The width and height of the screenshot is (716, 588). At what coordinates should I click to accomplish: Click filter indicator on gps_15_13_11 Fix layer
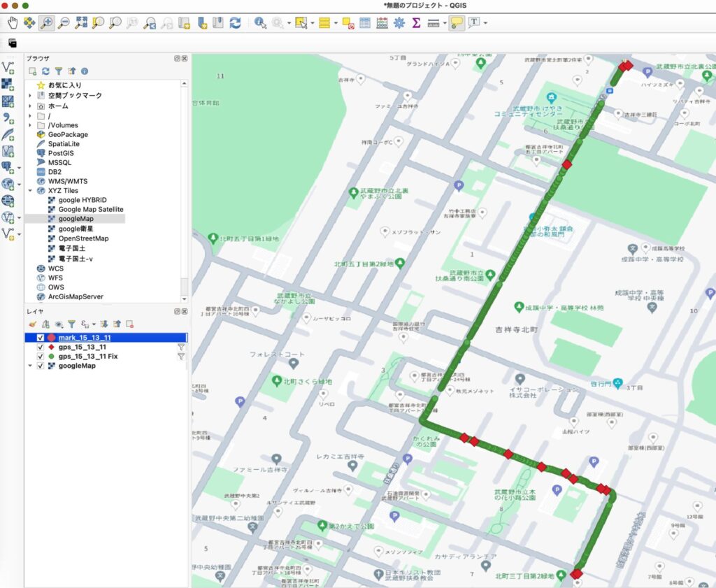pyautogui.click(x=181, y=356)
